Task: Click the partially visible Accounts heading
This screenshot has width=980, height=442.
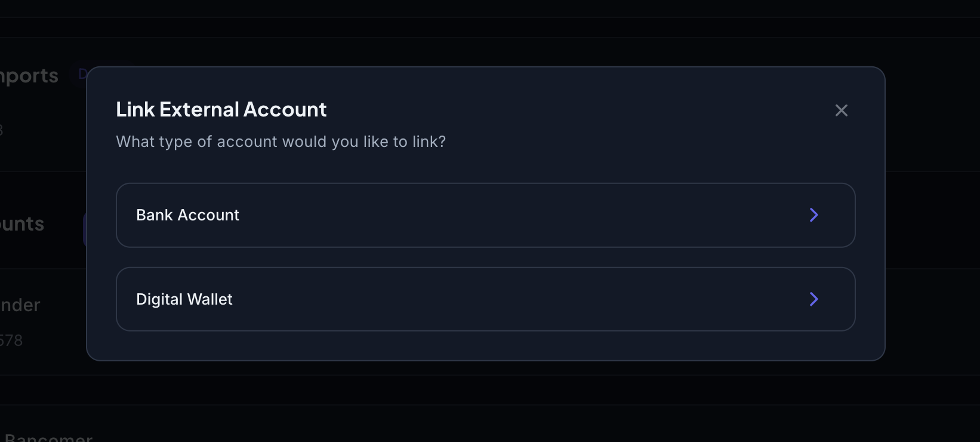Action: (22, 224)
